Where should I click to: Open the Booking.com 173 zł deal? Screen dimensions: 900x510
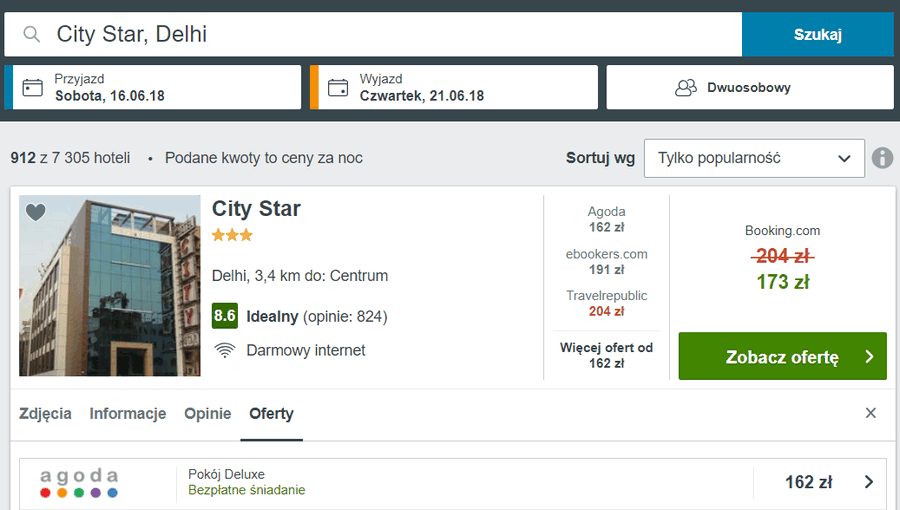pos(782,258)
